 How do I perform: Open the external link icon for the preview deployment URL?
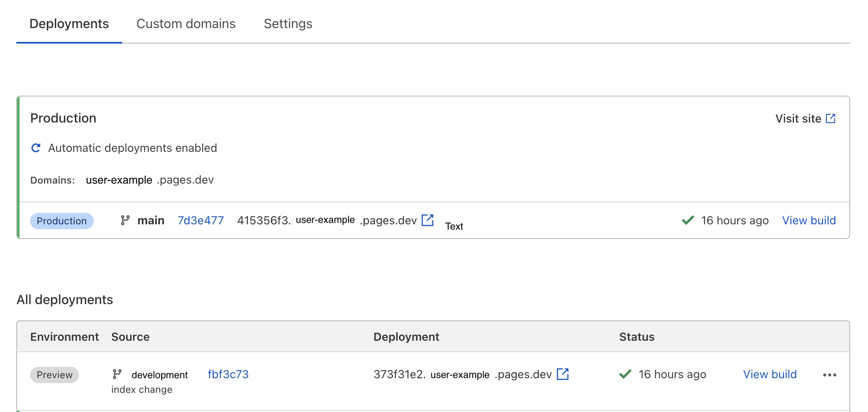pyautogui.click(x=563, y=374)
